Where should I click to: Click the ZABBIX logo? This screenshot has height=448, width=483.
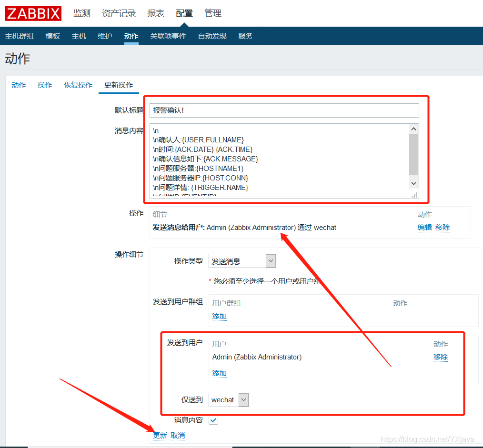click(33, 13)
